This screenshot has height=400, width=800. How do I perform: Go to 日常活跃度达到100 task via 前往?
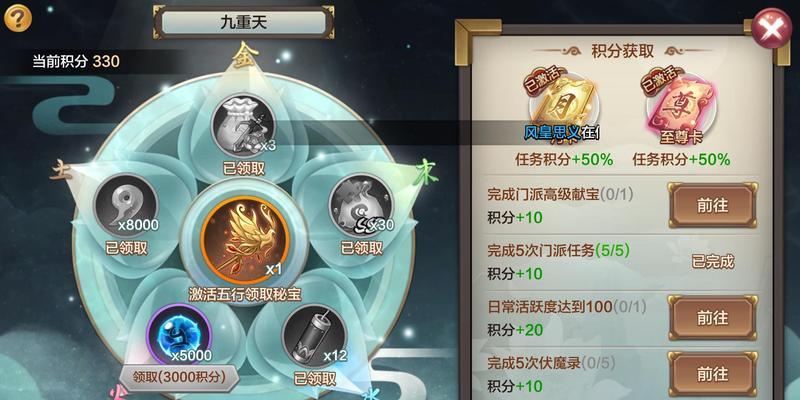712,318
